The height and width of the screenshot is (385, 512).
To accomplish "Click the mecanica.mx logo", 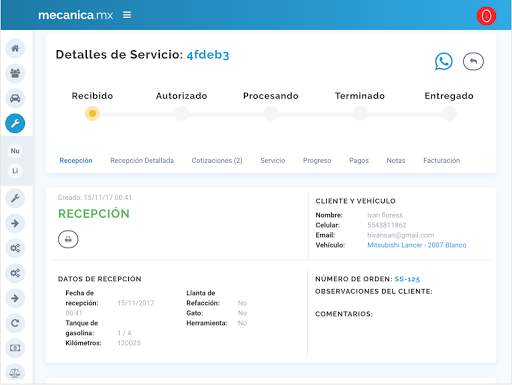I will click(x=76, y=15).
